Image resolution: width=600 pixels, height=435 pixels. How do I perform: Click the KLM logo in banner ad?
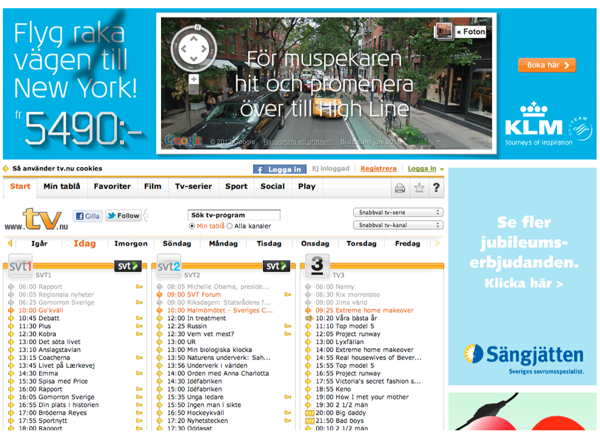pos(534,123)
